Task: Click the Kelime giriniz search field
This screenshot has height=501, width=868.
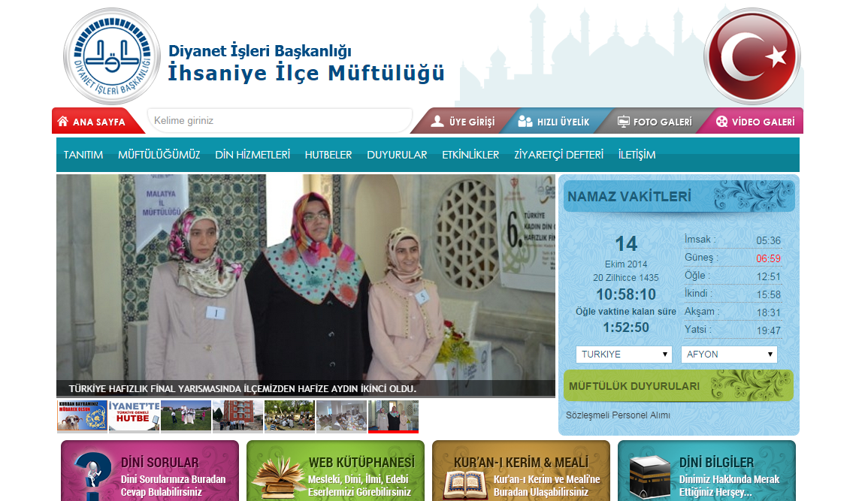Action: click(279, 121)
